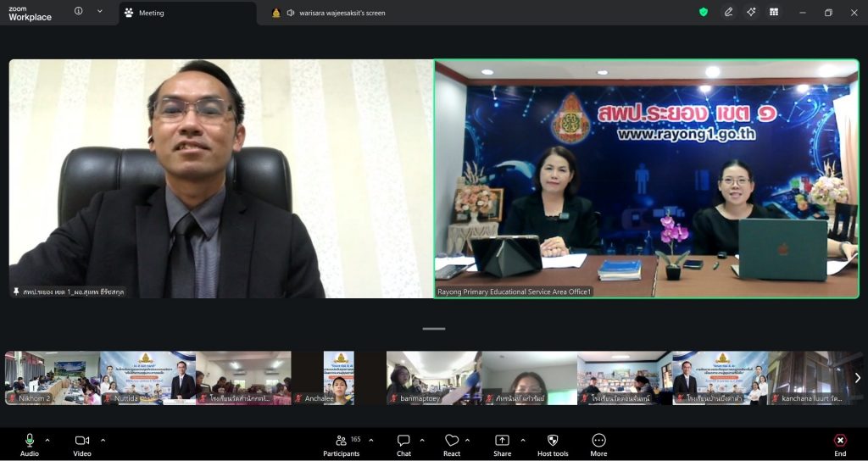Change the view layout with grid icon
Screen dimensions: 868x461
point(774,13)
